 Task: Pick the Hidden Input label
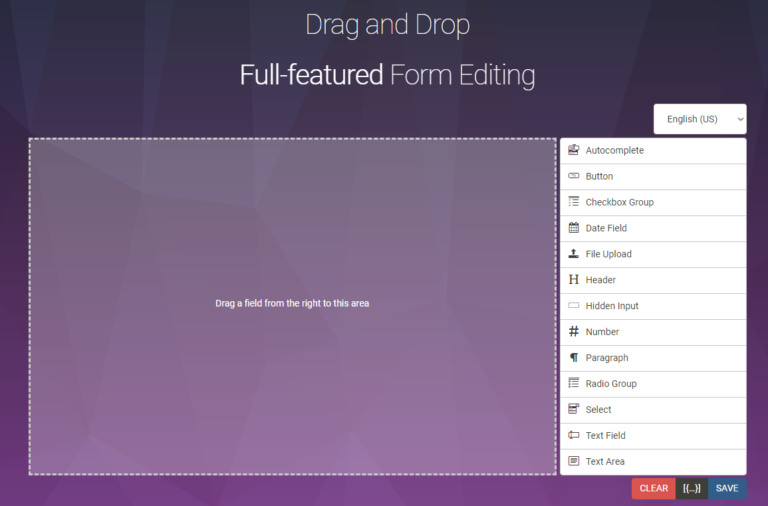coord(612,306)
